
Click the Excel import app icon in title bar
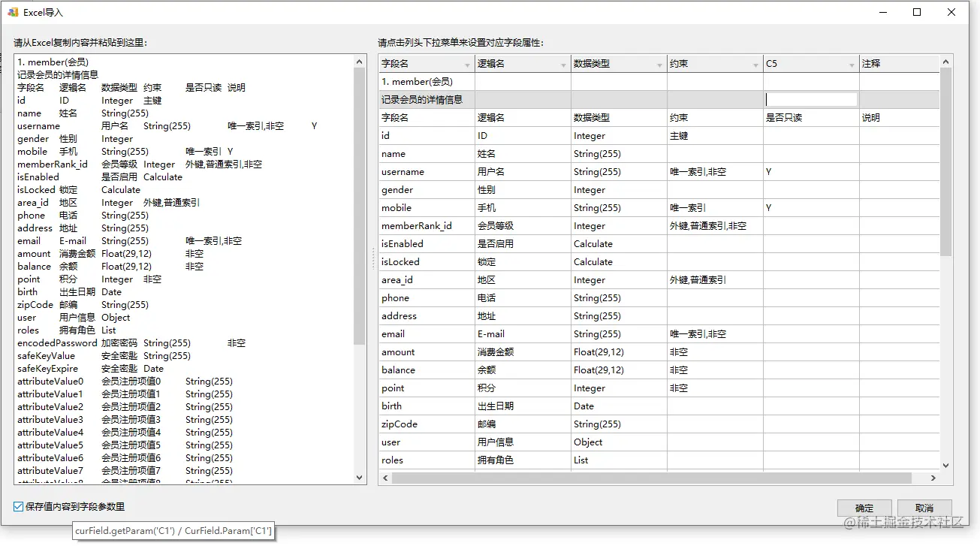[13, 12]
